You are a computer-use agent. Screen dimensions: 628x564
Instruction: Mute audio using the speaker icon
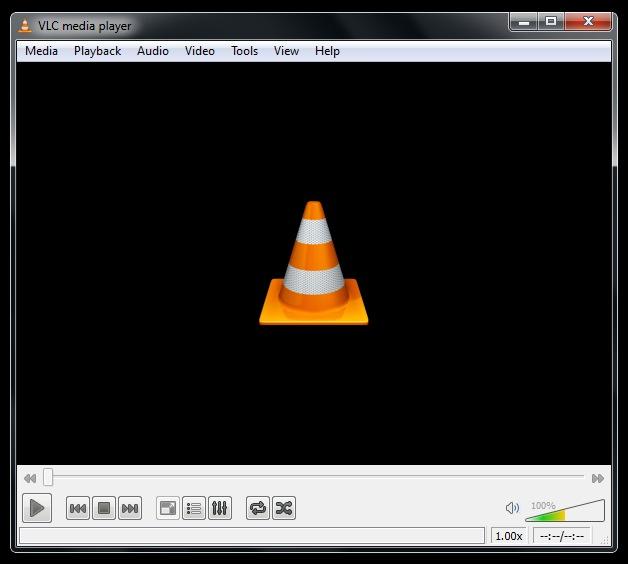512,508
